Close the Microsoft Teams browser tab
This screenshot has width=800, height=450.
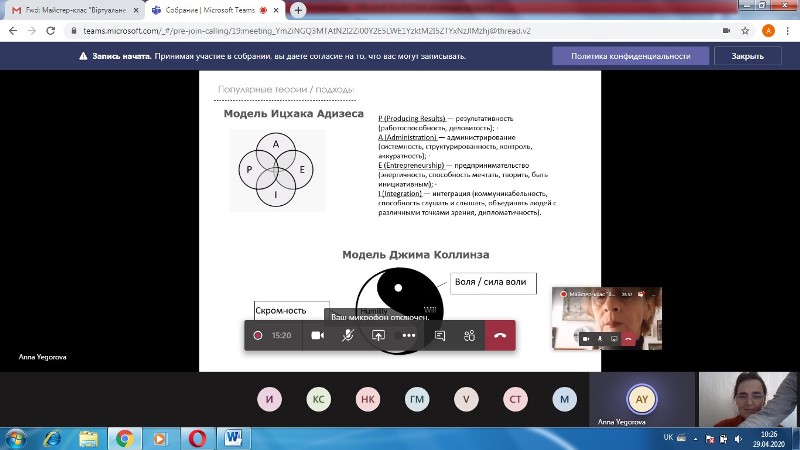point(276,10)
